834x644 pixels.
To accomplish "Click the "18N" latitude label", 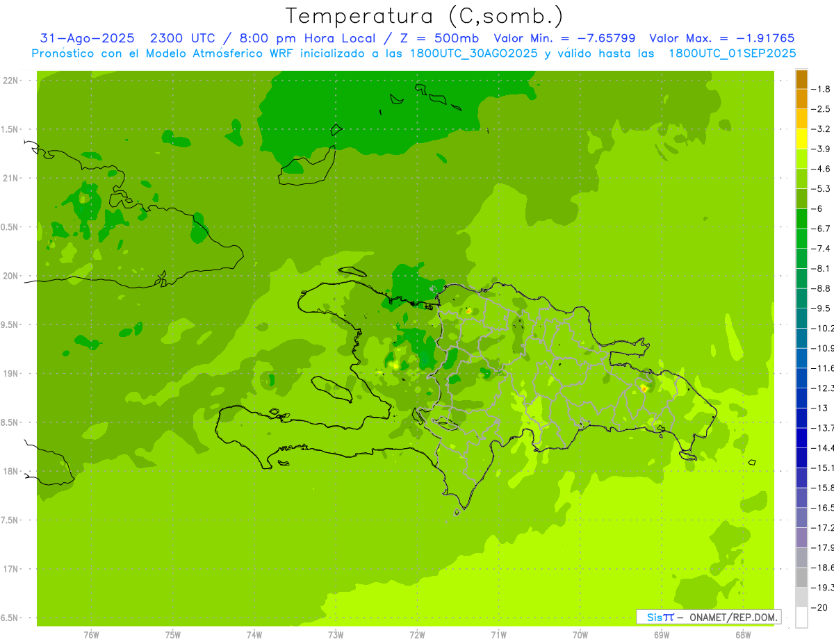I will [x=11, y=471].
